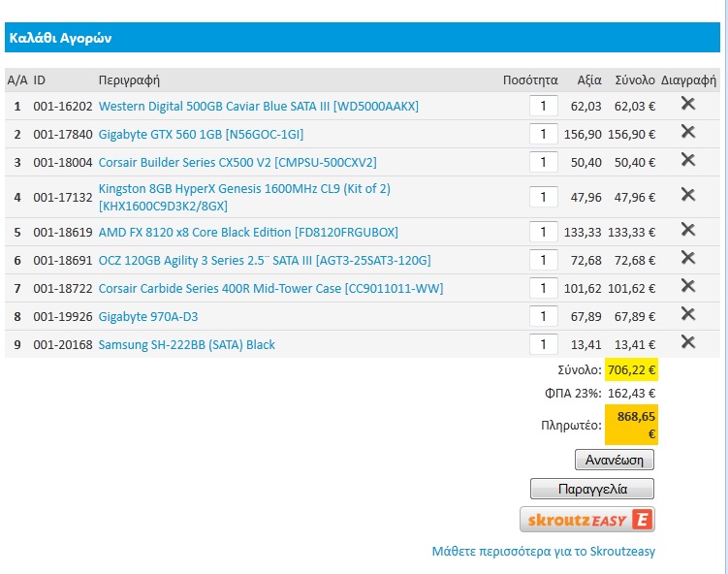Open the Gigabyte 970A-D3 link
This screenshot has width=728, height=574.
(148, 317)
